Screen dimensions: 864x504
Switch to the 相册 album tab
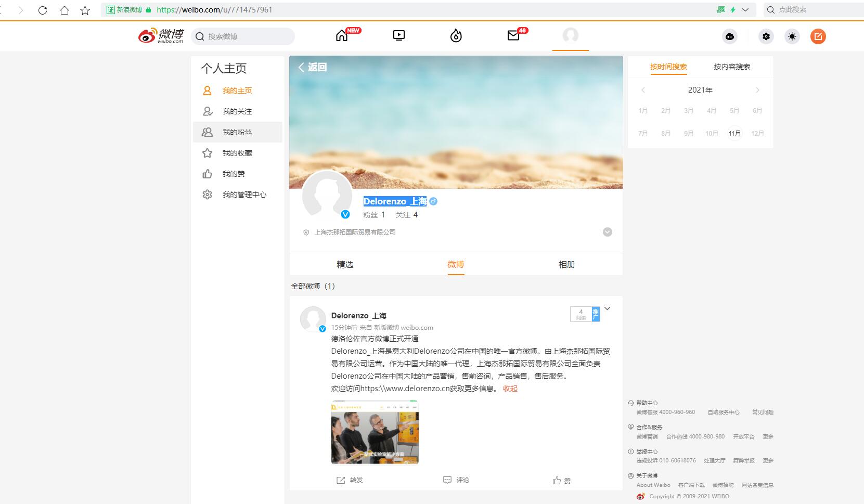pos(566,264)
